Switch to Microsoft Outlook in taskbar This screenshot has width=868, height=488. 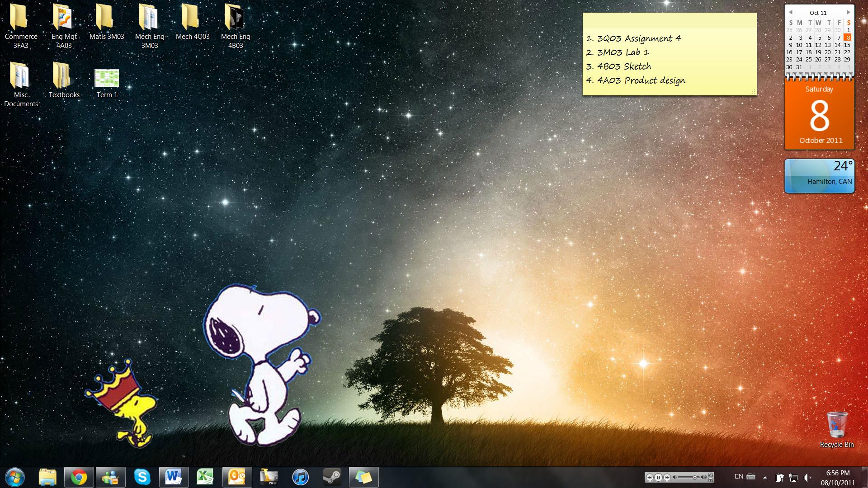pos(237,477)
